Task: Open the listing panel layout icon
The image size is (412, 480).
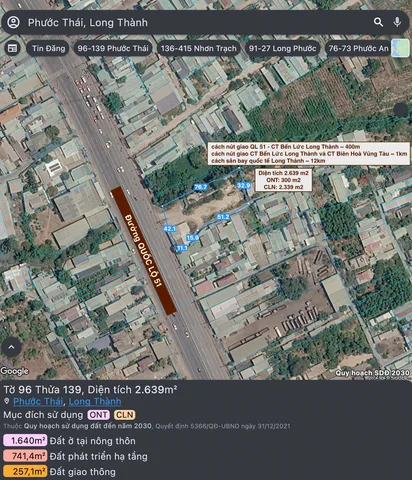Action: 12,48
